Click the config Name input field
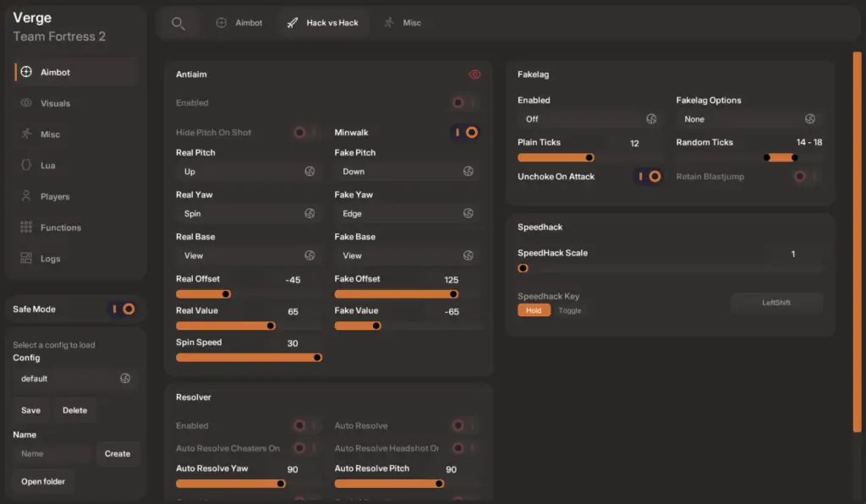Viewport: 866px width, 504px height. (52, 453)
